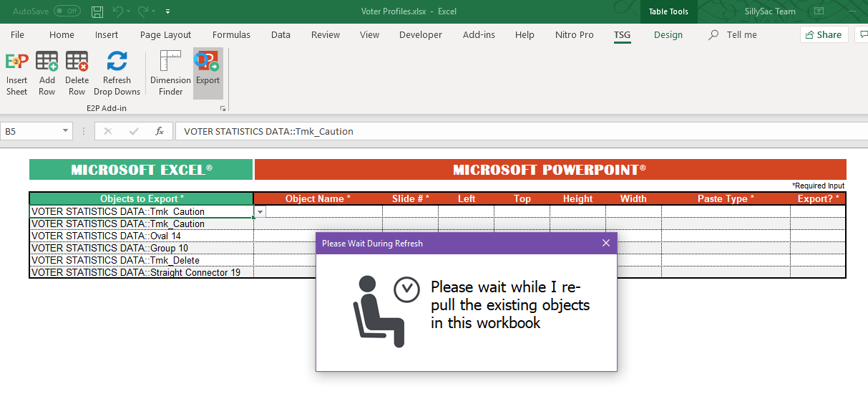Open the Design tab under Table Tools
This screenshot has height=394, width=868.
668,34
